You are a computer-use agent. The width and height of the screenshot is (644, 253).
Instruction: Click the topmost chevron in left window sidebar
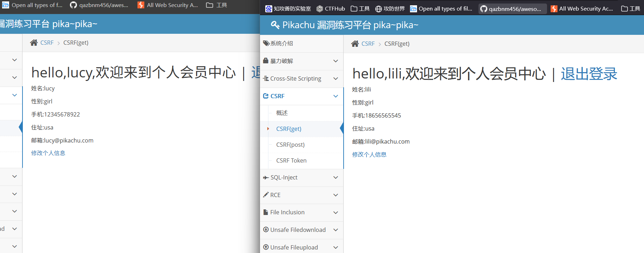tap(14, 60)
